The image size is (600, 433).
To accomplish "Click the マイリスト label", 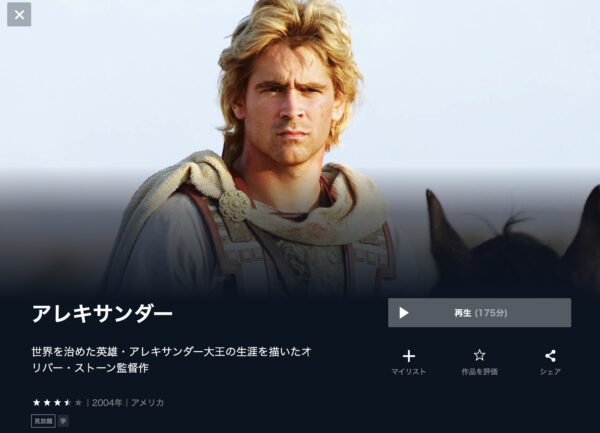I will point(409,372).
